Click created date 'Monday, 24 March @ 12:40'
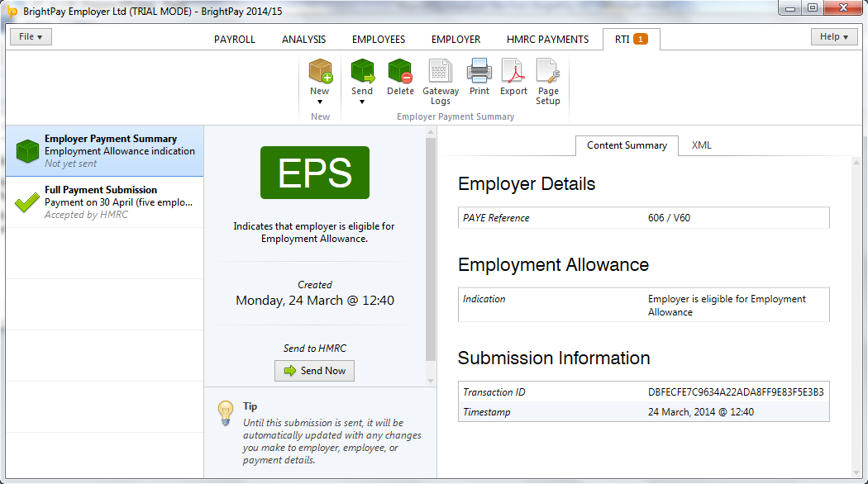This screenshot has width=868, height=484. pos(314,301)
